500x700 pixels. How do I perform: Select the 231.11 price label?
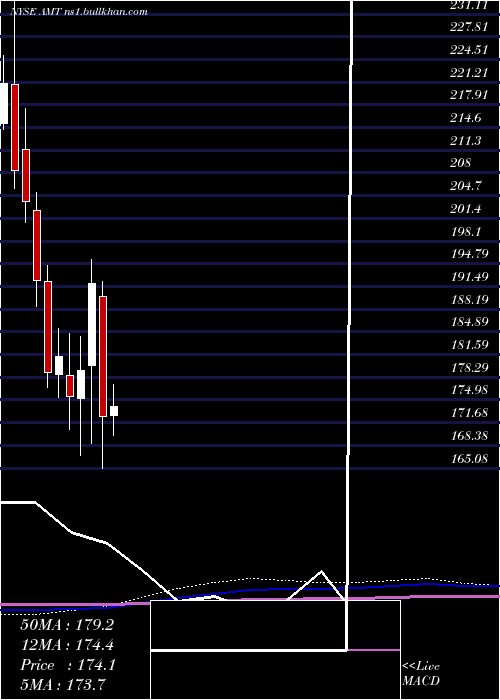tap(469, 5)
